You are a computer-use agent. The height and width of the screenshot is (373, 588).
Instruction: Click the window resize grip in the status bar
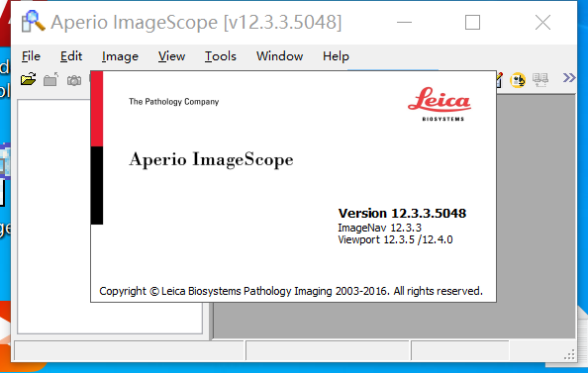point(569,354)
